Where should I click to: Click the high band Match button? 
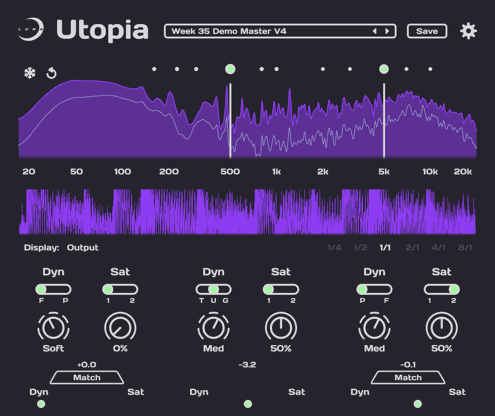pyautogui.click(x=408, y=377)
